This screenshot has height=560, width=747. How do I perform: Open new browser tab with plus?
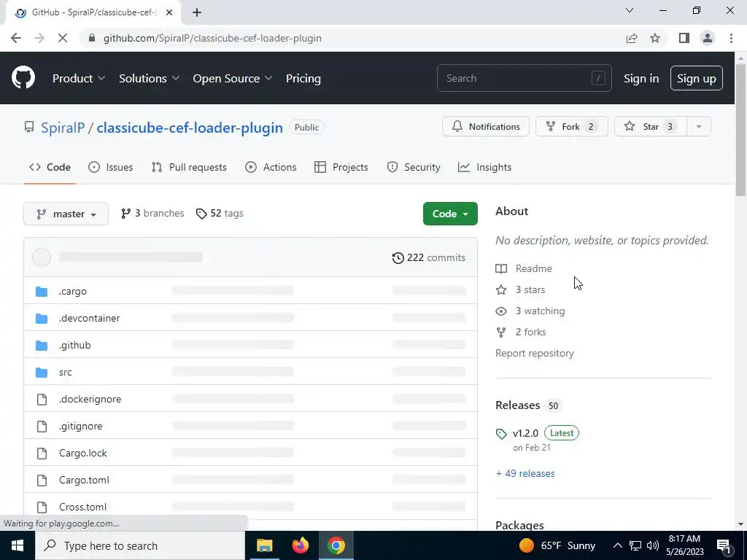click(x=197, y=12)
